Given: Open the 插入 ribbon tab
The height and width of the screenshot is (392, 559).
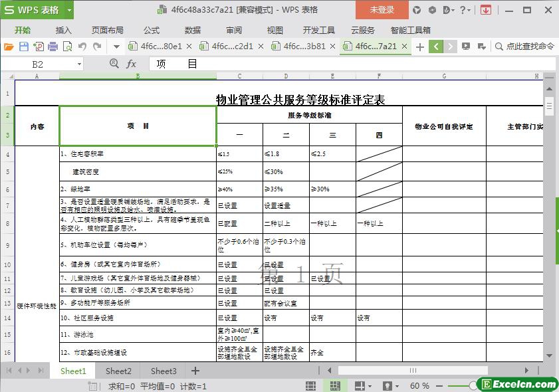Looking at the screenshot, I should (63, 30).
